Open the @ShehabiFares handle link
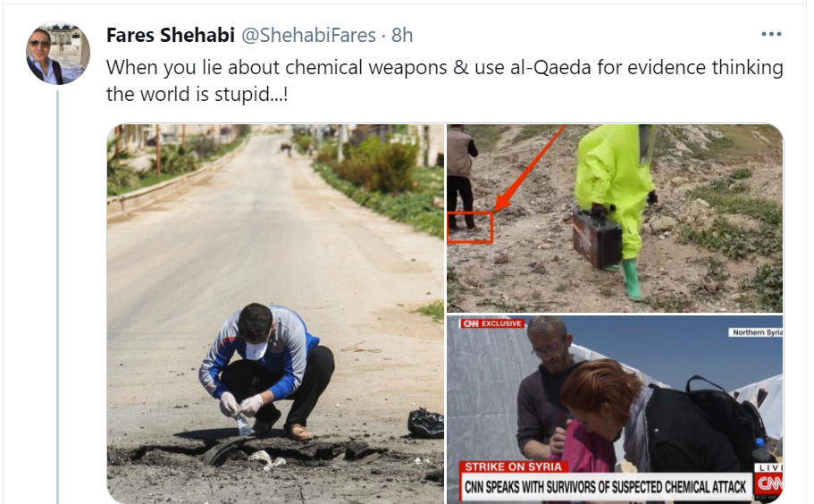Image resolution: width=814 pixels, height=504 pixels. [x=308, y=35]
